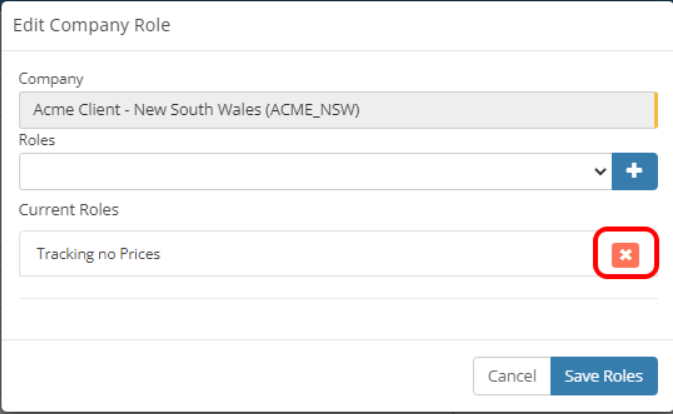Click blank area beneath the roles list
Screen dimensions: 673x414
338,318
